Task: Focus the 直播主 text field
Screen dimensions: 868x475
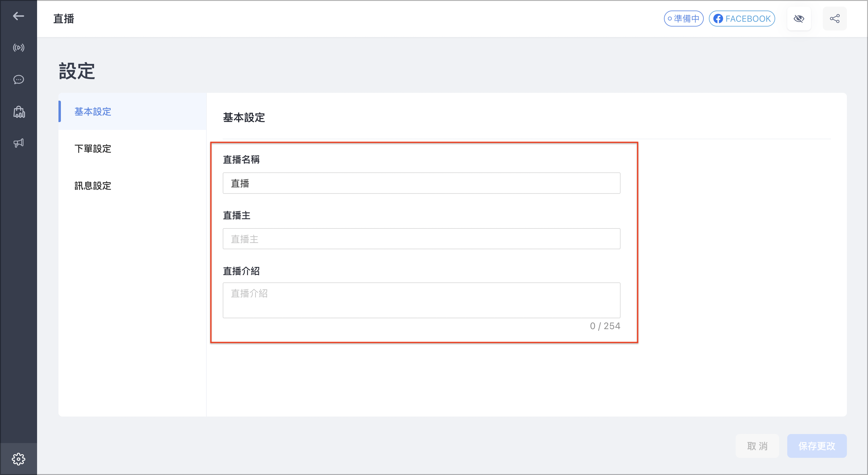Action: point(422,239)
